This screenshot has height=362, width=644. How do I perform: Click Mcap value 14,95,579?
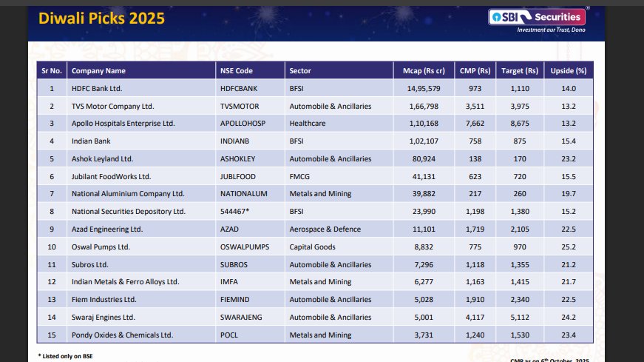pos(424,88)
